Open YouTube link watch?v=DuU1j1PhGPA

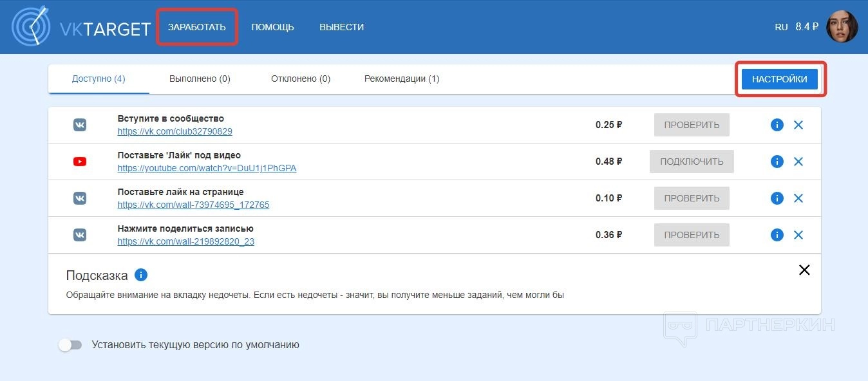[x=207, y=168]
